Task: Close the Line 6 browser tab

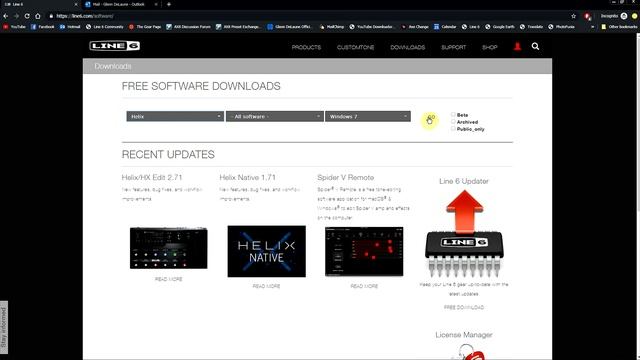Action: click(x=76, y=4)
